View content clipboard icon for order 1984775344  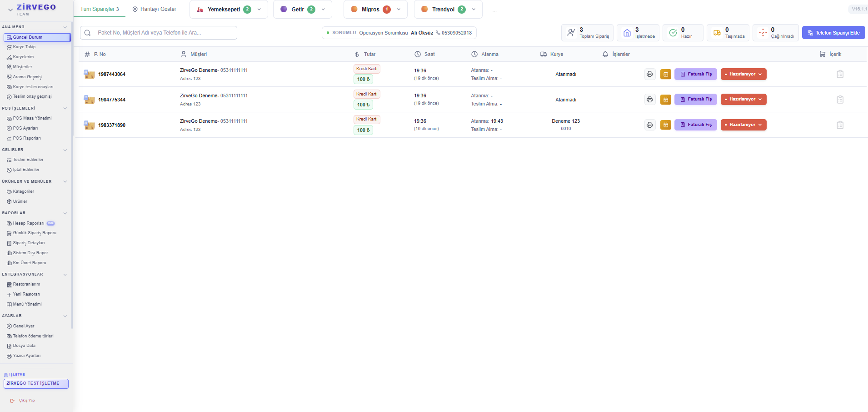point(840,100)
